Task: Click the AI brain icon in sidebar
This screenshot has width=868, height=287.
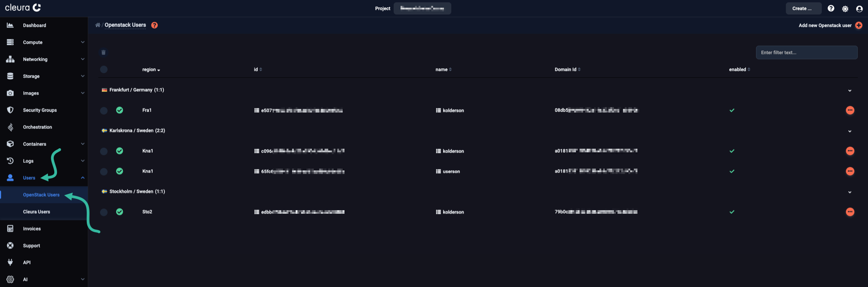Action: [x=10, y=279]
